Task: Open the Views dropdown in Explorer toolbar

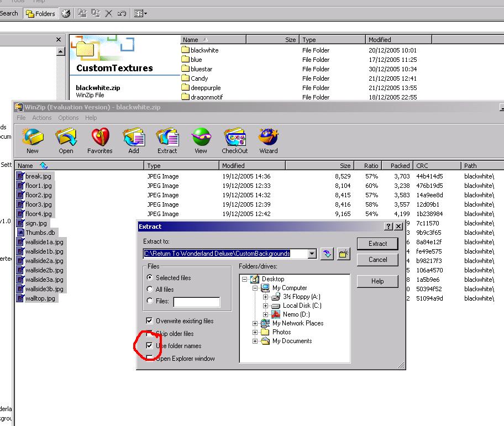Action: point(140,13)
